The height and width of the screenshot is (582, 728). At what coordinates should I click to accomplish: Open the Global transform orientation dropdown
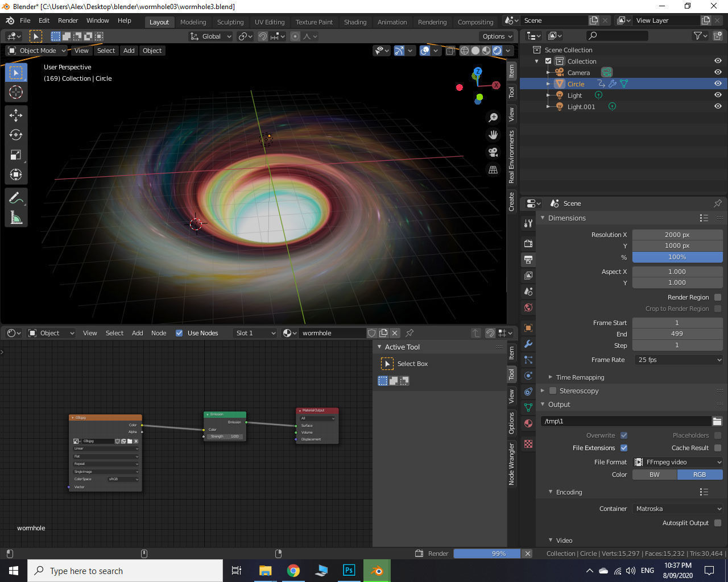click(210, 36)
